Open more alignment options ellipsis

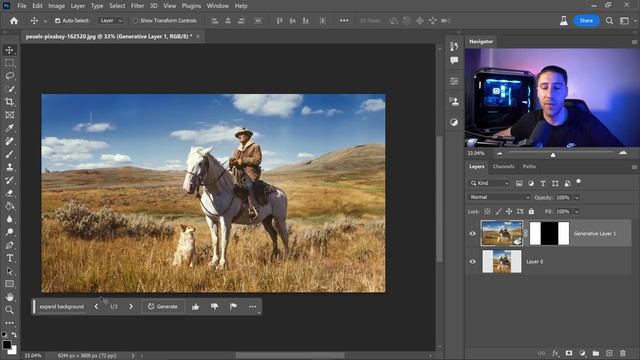pyautogui.click(x=344, y=20)
